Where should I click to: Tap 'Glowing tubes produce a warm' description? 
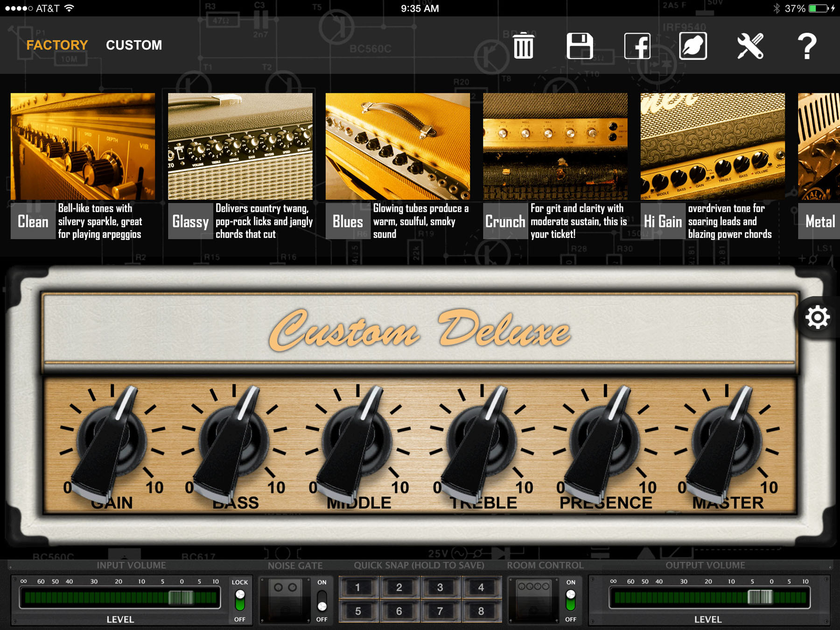(421, 221)
